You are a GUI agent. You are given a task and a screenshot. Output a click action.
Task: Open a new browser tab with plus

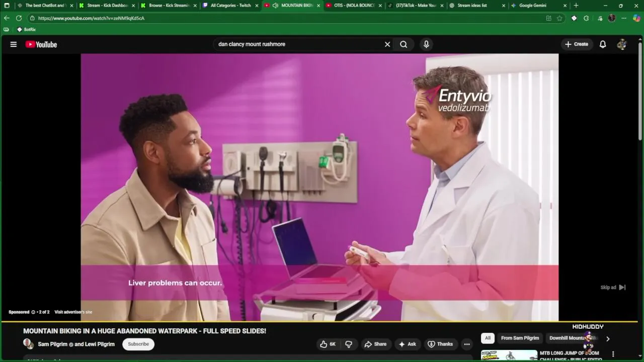pos(576,6)
